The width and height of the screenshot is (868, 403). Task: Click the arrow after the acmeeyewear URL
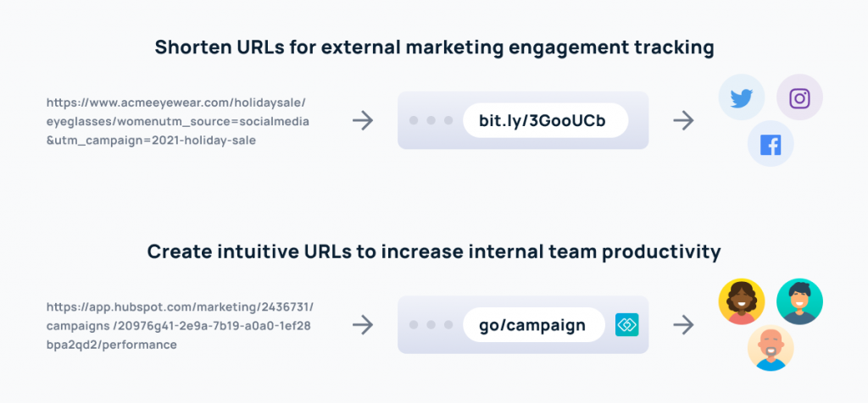tap(363, 120)
